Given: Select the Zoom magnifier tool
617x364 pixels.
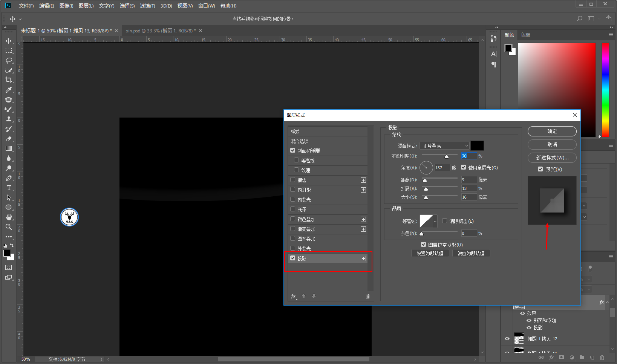Looking at the screenshot, I should (9, 227).
